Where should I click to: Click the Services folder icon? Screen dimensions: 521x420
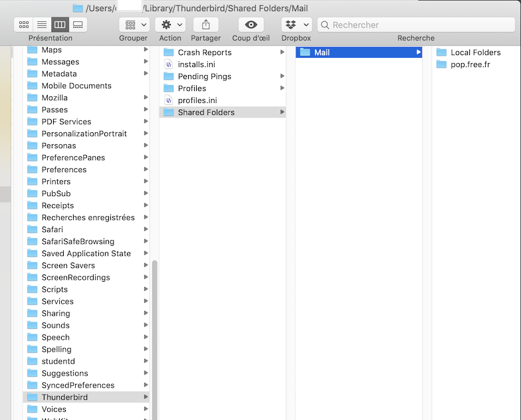tap(32, 300)
